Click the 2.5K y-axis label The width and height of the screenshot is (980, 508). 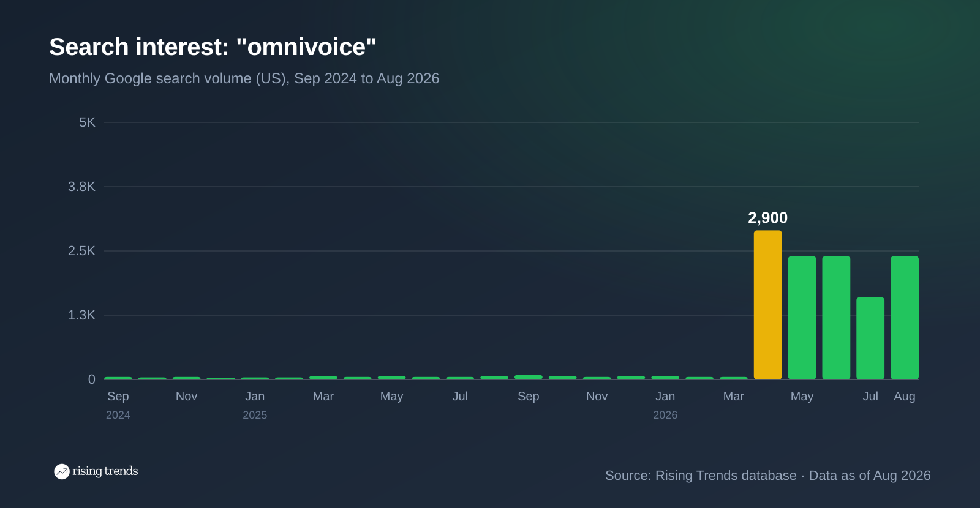point(81,251)
